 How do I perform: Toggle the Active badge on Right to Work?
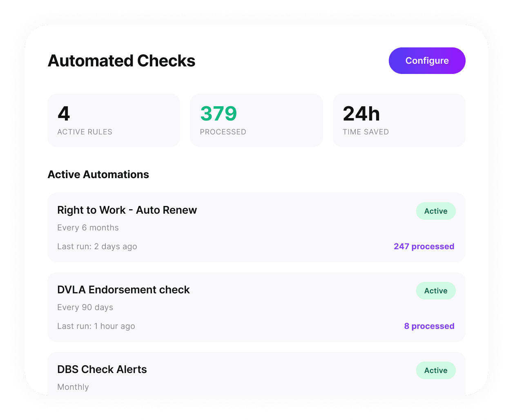(x=436, y=211)
